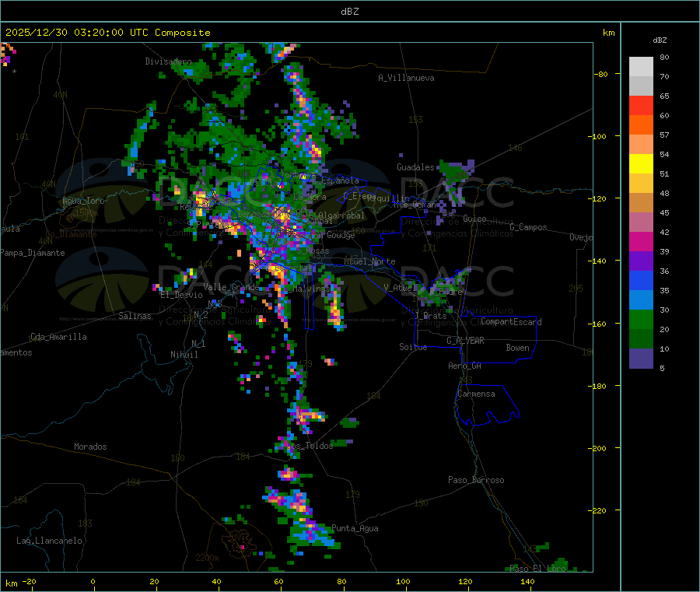Click the dBZ title at top
700x592 pixels.
(349, 12)
